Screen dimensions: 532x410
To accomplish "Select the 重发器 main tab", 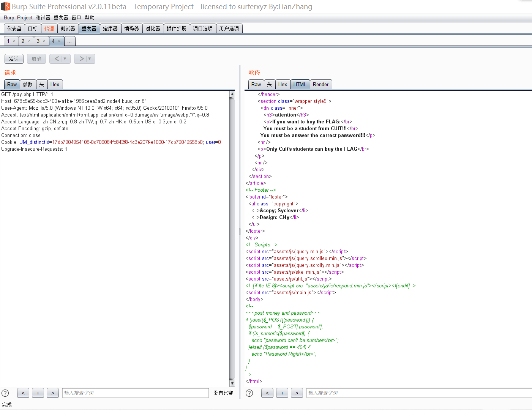I will (89, 28).
